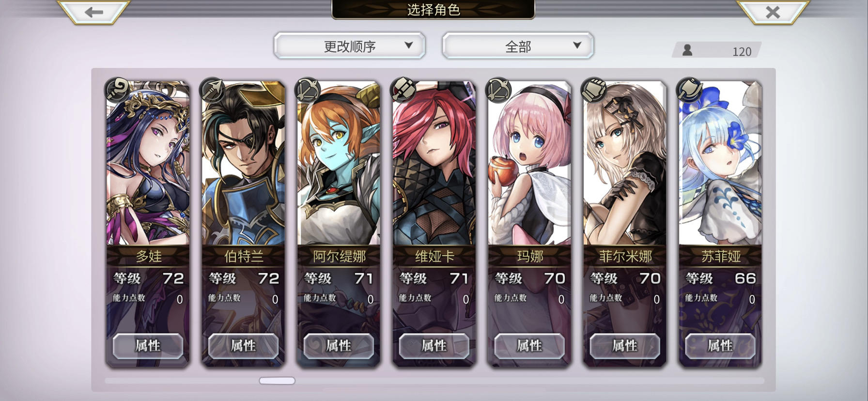This screenshot has width=868, height=401.
Task: Open 属性 for 多娃
Action: pyautogui.click(x=148, y=345)
